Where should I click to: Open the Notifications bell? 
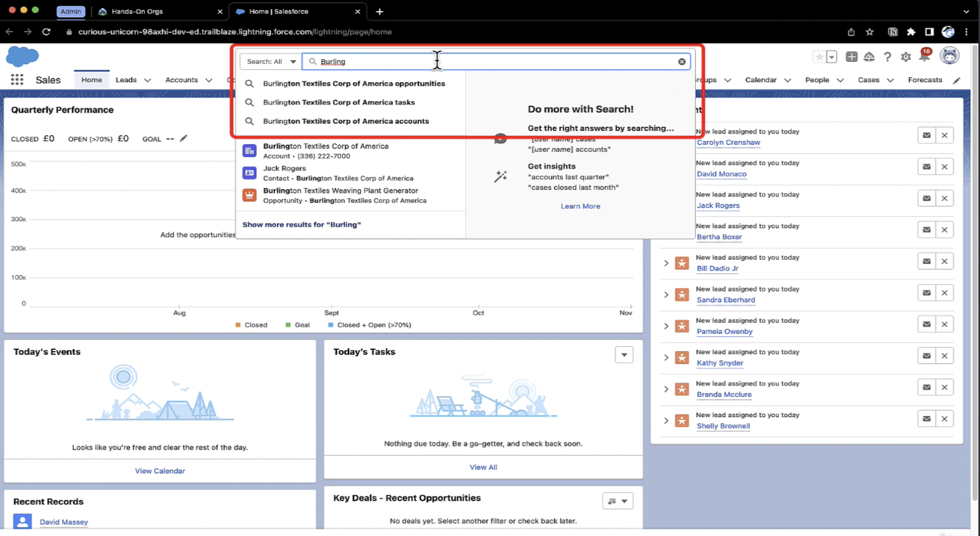[924, 56]
